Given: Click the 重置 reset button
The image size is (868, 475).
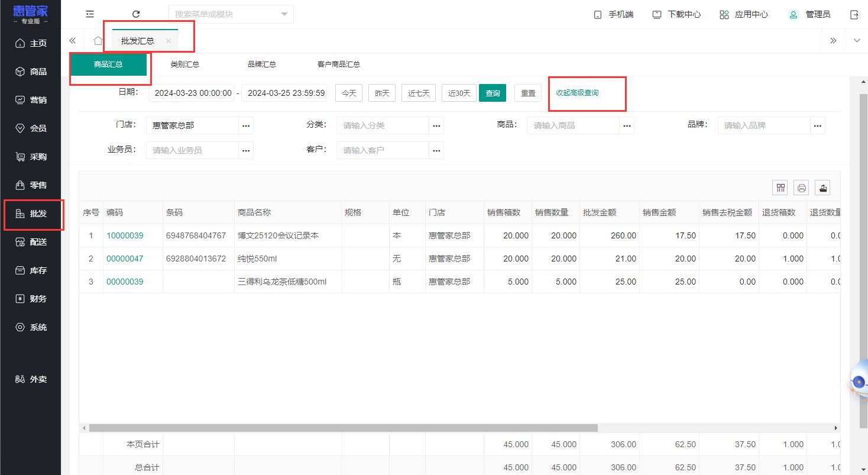Looking at the screenshot, I should tap(528, 93).
